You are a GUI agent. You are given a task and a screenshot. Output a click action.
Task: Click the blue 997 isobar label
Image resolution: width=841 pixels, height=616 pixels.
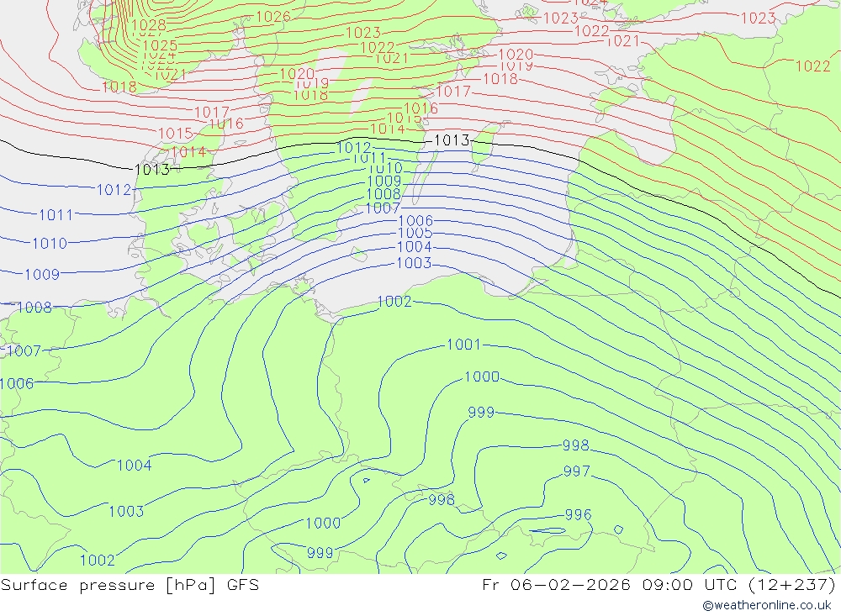pyautogui.click(x=577, y=471)
